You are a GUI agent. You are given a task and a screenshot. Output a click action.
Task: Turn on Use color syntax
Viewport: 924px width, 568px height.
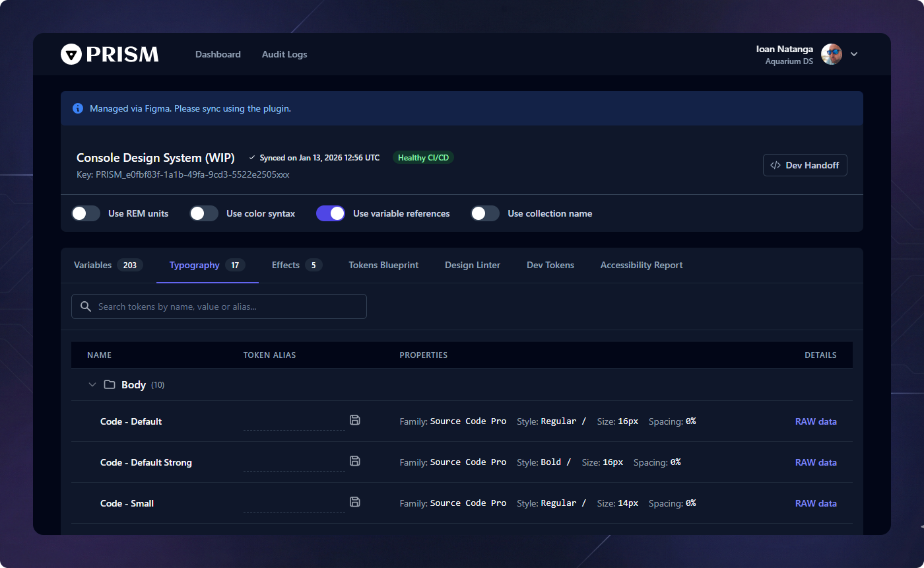click(203, 213)
